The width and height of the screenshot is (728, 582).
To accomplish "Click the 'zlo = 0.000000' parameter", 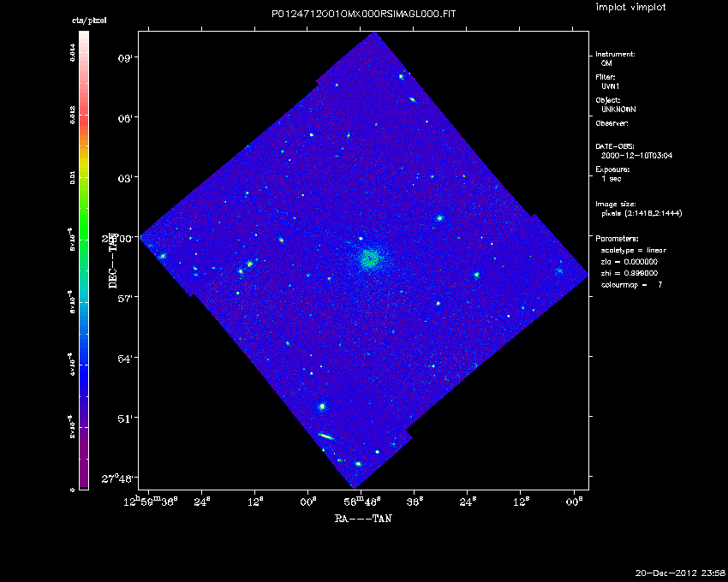I will (630, 262).
